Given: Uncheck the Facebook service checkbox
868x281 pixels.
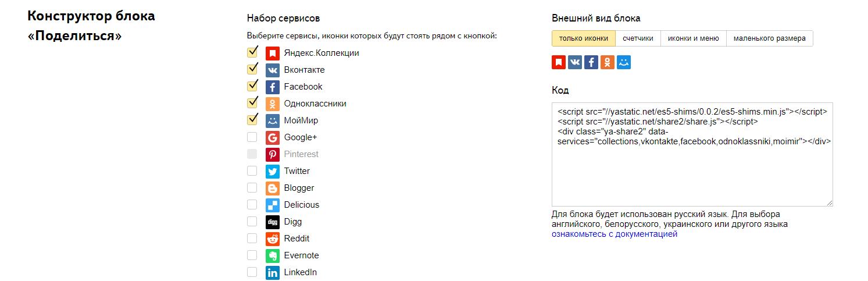Looking at the screenshot, I should 252,86.
